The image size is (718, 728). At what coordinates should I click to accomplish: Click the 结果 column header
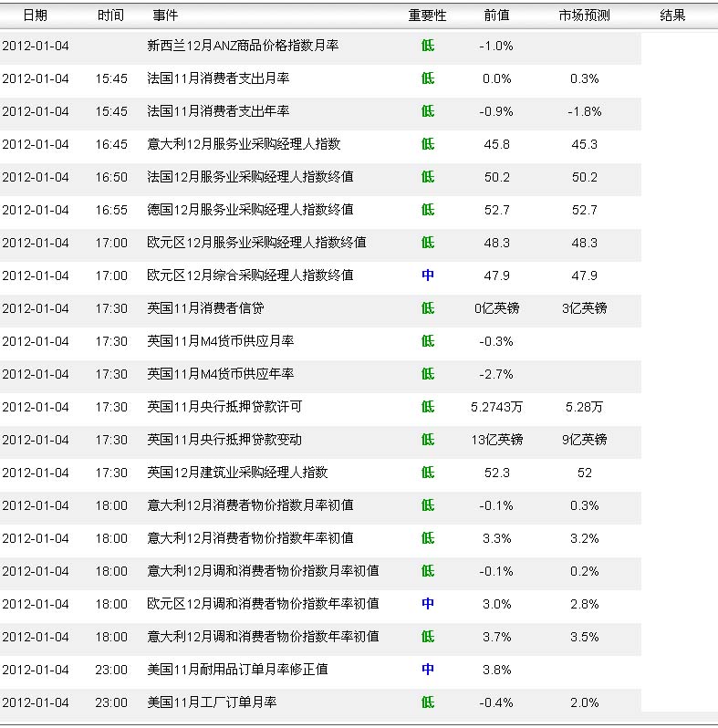pyautogui.click(x=672, y=16)
